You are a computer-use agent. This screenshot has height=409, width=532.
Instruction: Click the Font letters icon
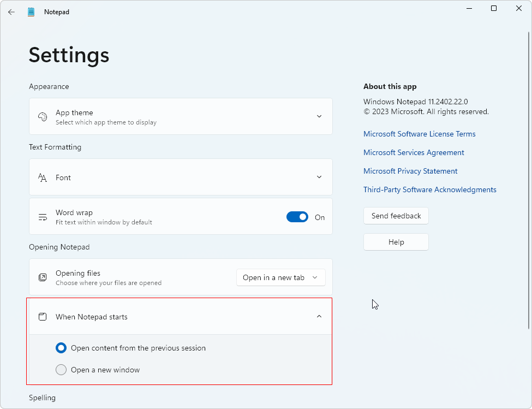tap(43, 177)
